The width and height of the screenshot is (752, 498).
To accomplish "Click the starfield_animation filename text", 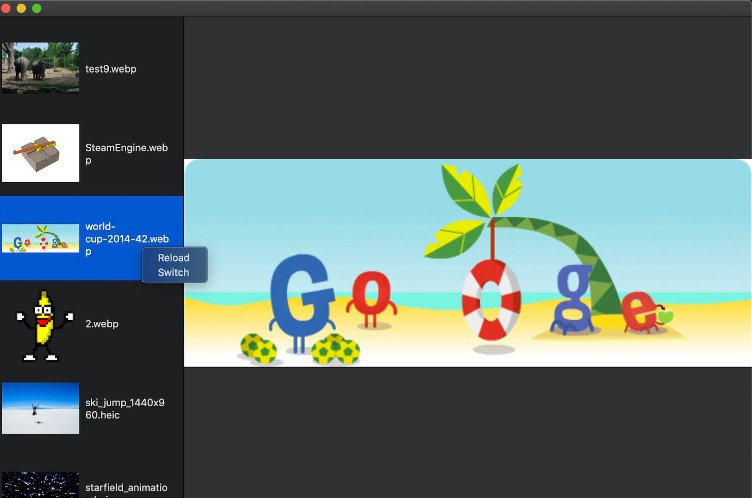I will pos(125,486).
